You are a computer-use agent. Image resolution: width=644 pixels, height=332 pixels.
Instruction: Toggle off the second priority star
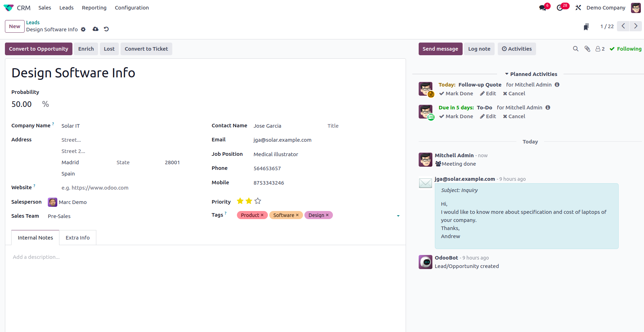[249, 201]
